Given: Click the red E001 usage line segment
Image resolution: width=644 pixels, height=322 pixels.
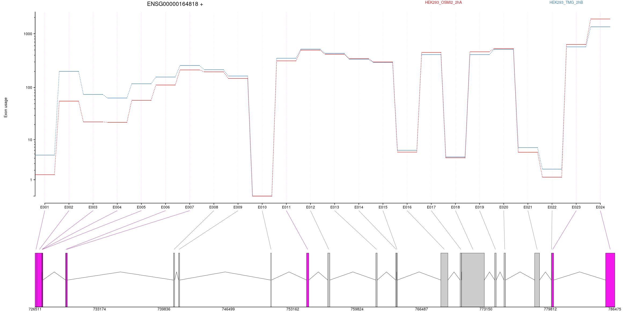Looking at the screenshot, I should click(x=45, y=175).
